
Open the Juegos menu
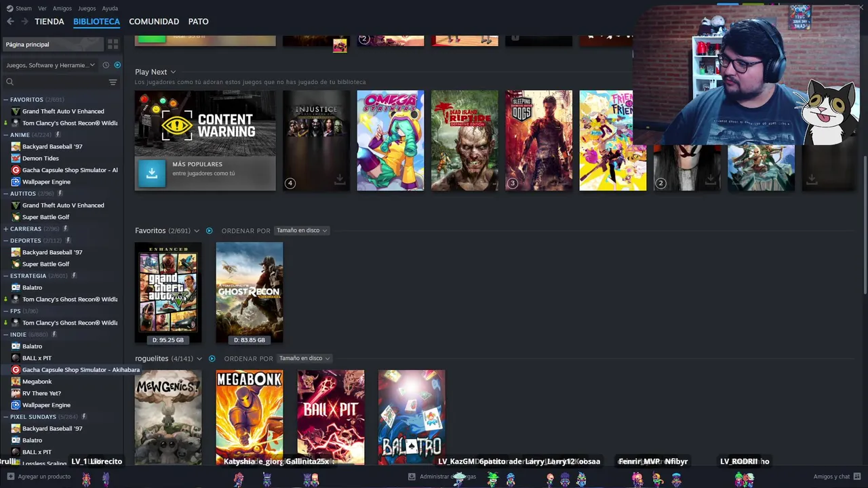(87, 8)
